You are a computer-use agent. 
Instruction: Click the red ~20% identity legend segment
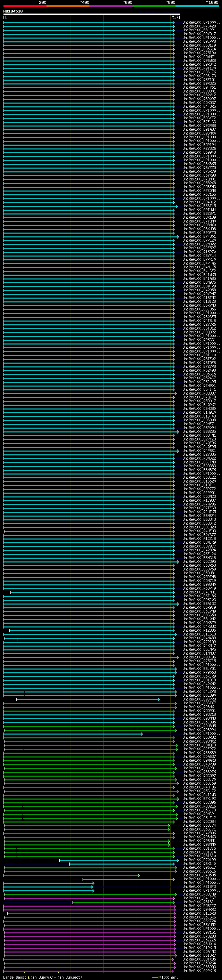click(x=25, y=6)
